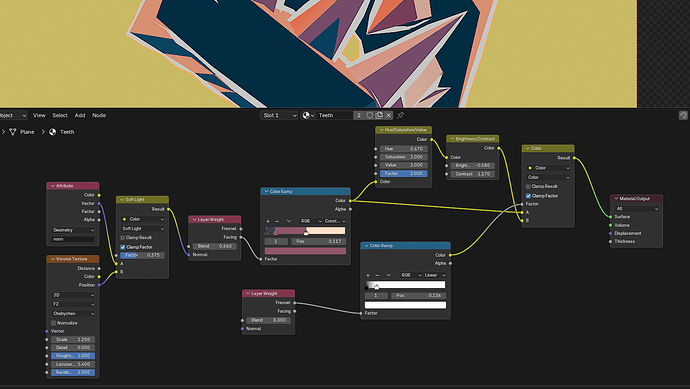
Task: Click the Soft Light Factor 0.375 slider
Action: pos(143,255)
